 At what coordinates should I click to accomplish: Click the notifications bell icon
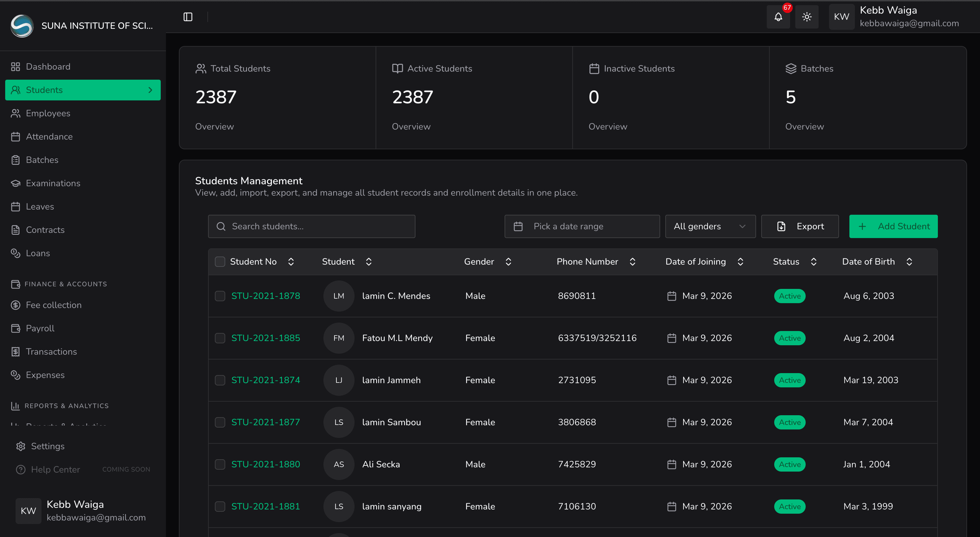(778, 17)
